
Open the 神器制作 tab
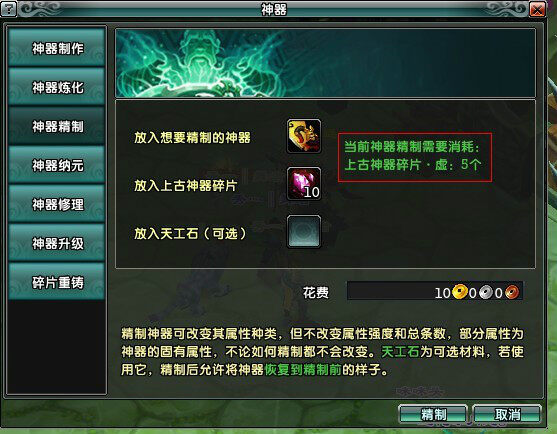pos(57,48)
